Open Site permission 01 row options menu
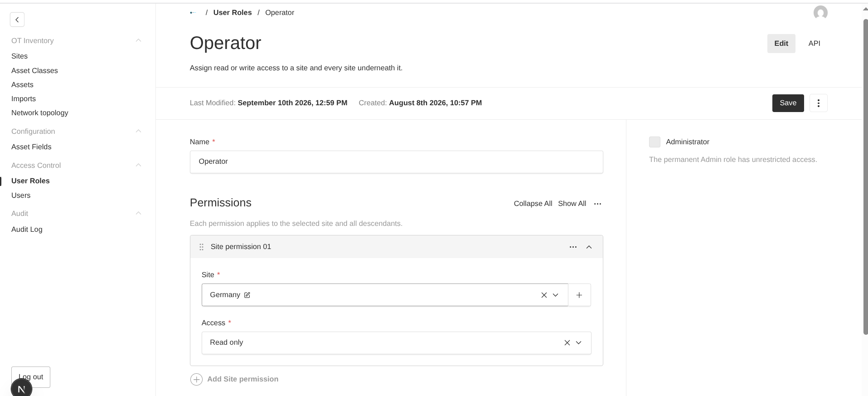Screen dimensions: 868x396 pos(573,247)
